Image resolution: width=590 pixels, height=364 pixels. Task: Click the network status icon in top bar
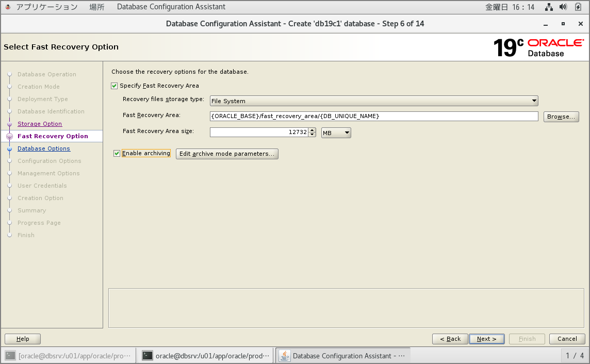[549, 7]
